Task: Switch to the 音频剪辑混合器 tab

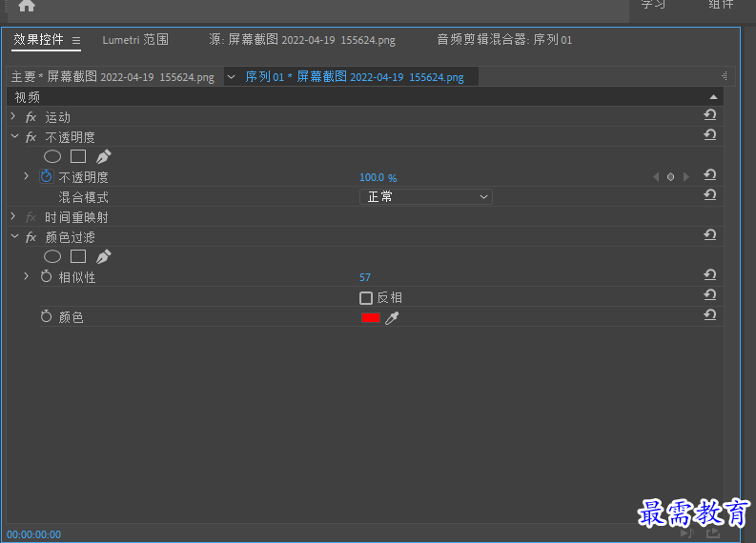Action: 504,40
